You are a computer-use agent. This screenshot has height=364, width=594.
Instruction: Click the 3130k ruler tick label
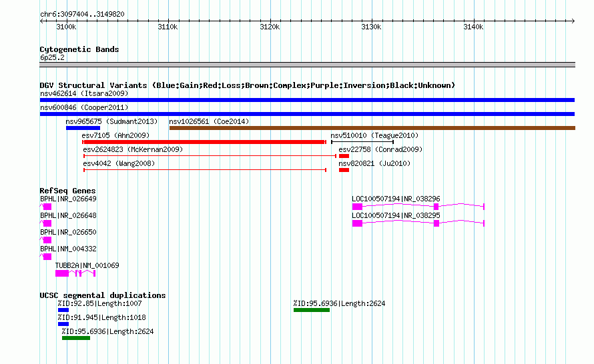[x=371, y=27]
